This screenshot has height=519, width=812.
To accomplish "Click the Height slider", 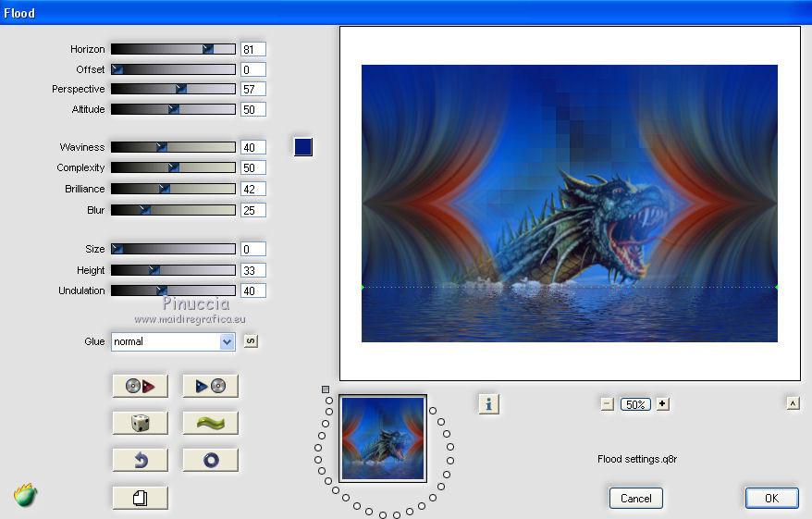I will tap(173, 270).
